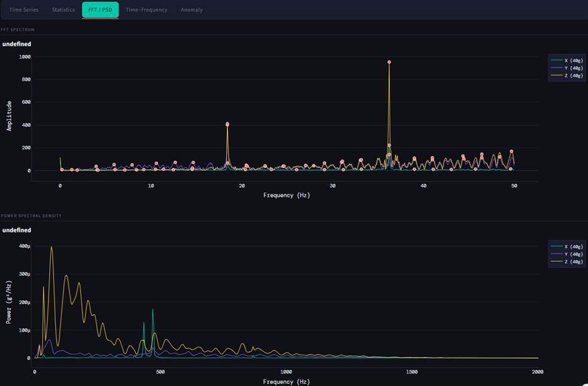Click the "Frequency (Hz)" label under the FFT chart
Viewport: 588px width, 386px height.
pyautogui.click(x=287, y=195)
